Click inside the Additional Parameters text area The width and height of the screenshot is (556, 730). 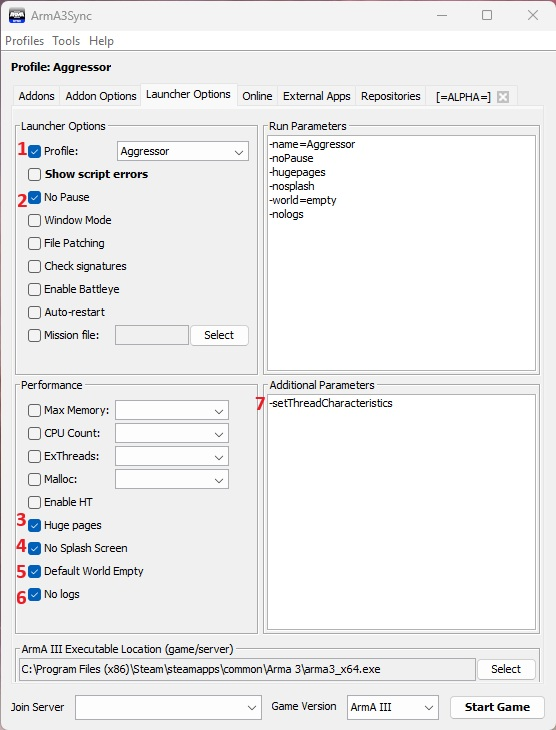401,512
